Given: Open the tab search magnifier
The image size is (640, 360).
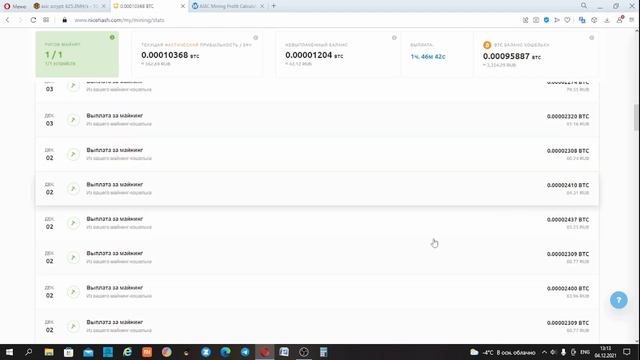Looking at the screenshot, I should click(x=584, y=6).
